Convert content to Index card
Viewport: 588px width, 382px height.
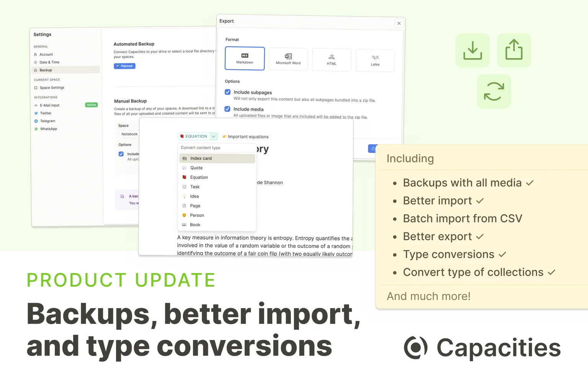coord(217,158)
